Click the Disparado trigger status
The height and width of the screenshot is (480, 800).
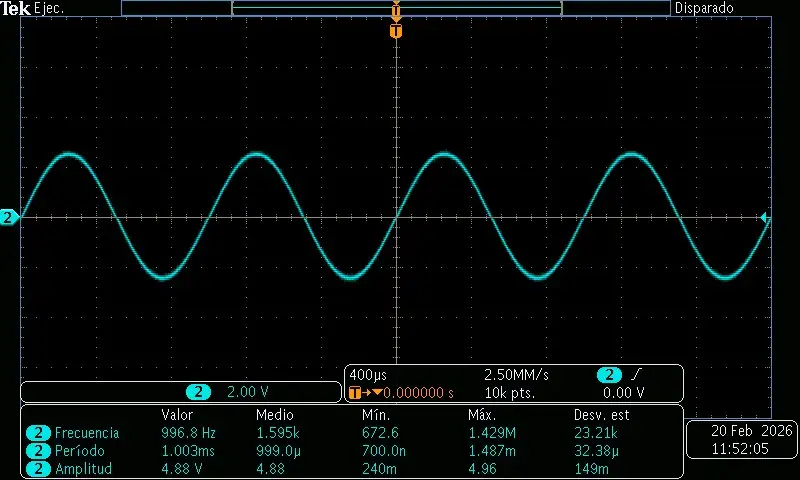[x=704, y=8]
